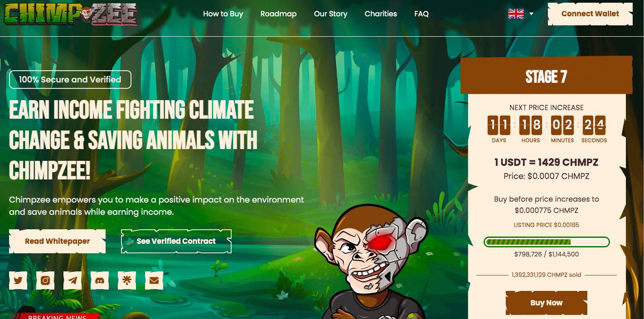The image size is (644, 319).
Task: Click the robot chimp mascot image
Action: pyautogui.click(x=372, y=263)
